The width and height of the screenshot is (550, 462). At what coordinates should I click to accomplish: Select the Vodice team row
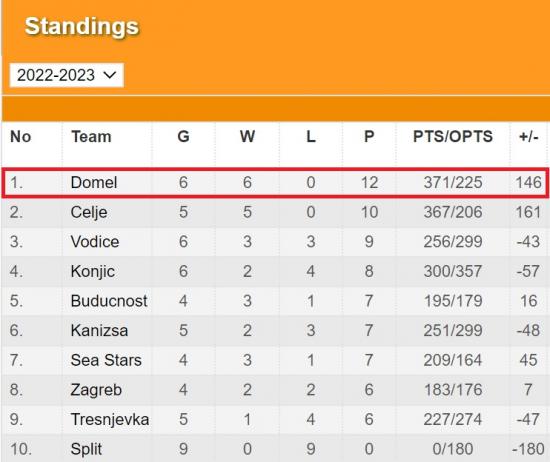[x=275, y=242]
